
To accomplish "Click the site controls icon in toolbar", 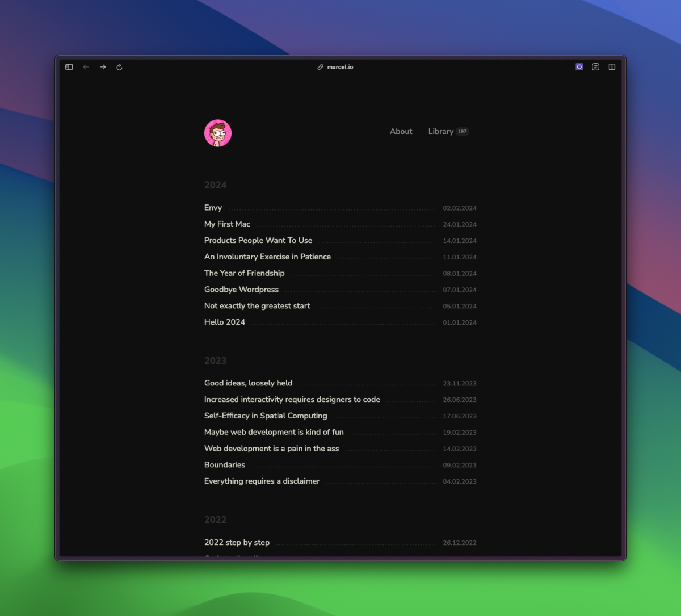I will [595, 67].
